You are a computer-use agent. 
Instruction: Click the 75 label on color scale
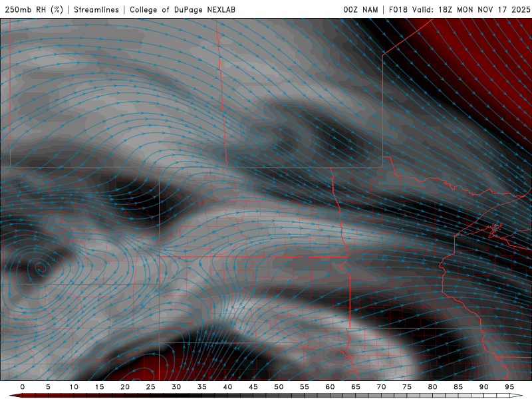point(407,387)
